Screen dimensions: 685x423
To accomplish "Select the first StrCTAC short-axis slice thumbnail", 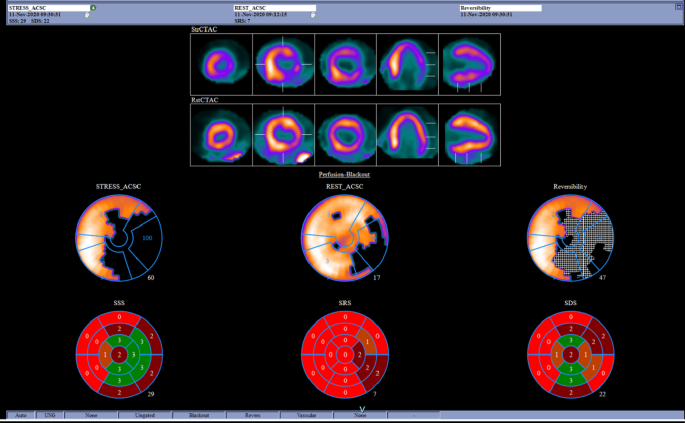I will click(x=221, y=61).
